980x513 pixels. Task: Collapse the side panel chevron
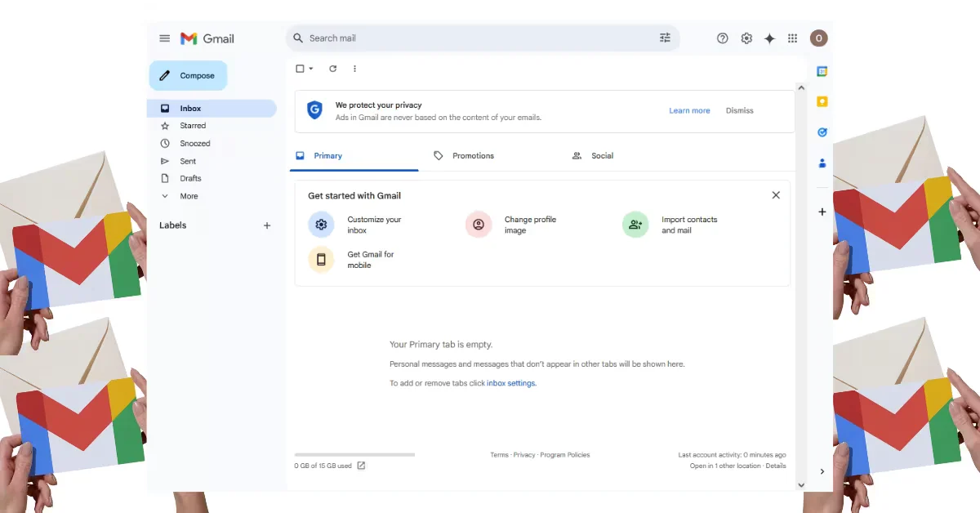tap(822, 471)
